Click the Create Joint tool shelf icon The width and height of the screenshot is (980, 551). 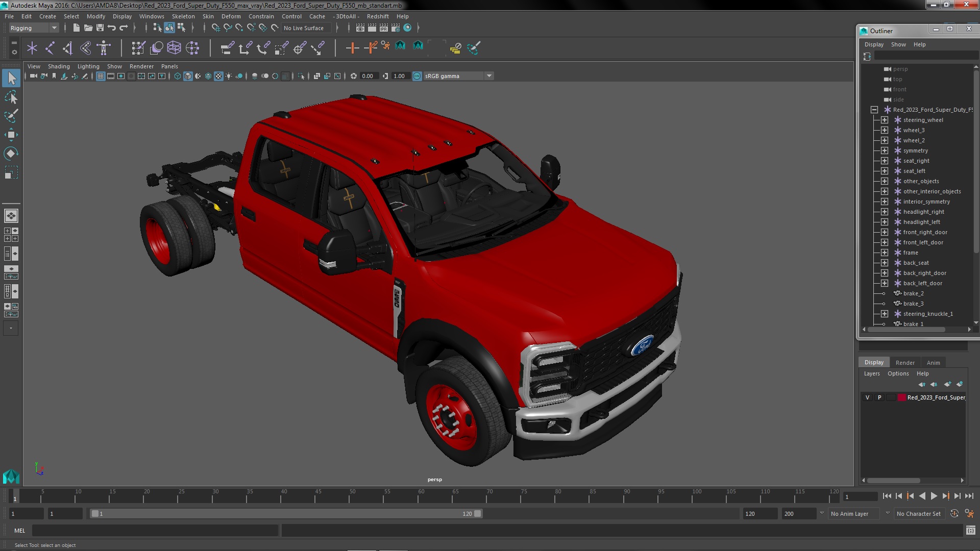pyautogui.click(x=50, y=48)
